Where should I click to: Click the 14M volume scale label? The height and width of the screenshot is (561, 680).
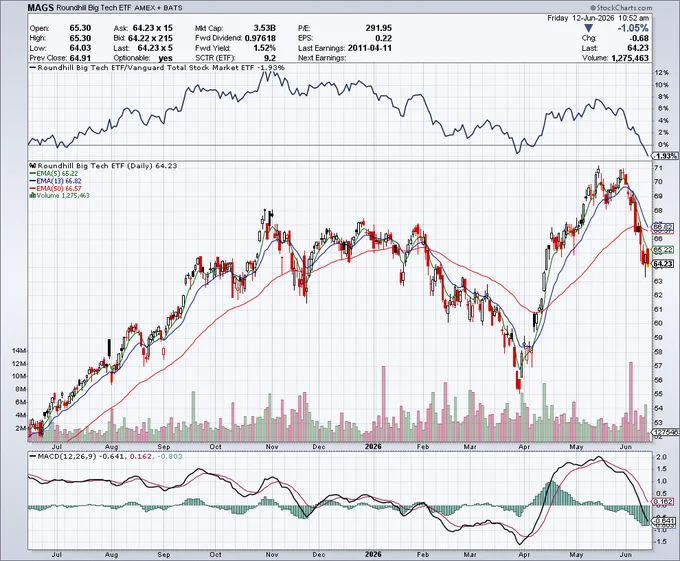point(20,350)
